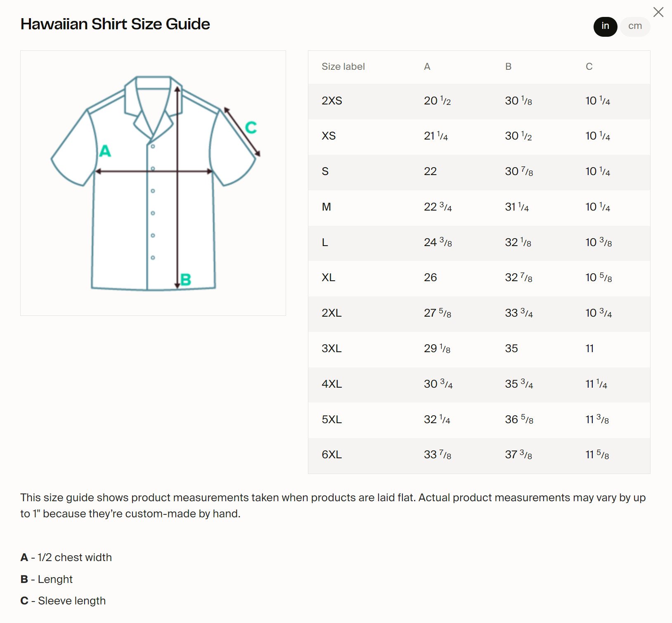Close the Hawaiian Shirt Size Guide dialog
The width and height of the screenshot is (672, 623).
click(x=658, y=12)
